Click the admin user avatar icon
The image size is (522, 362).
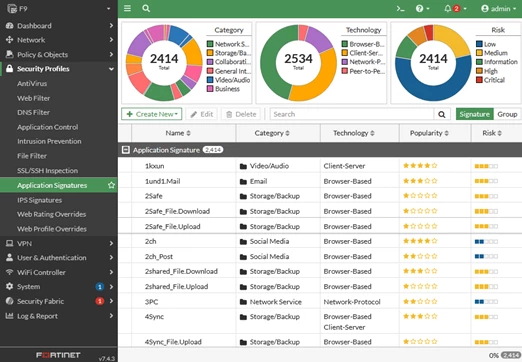pos(485,9)
